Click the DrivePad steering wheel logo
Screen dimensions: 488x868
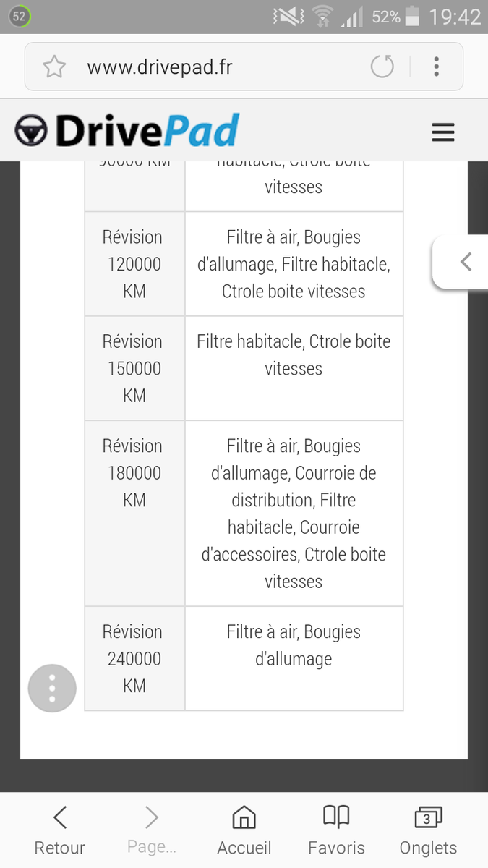click(30, 132)
